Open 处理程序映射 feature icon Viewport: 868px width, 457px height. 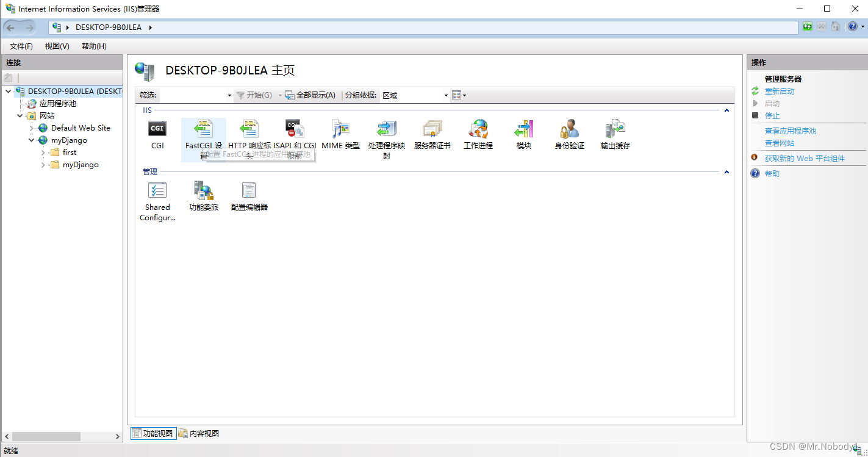coord(386,131)
